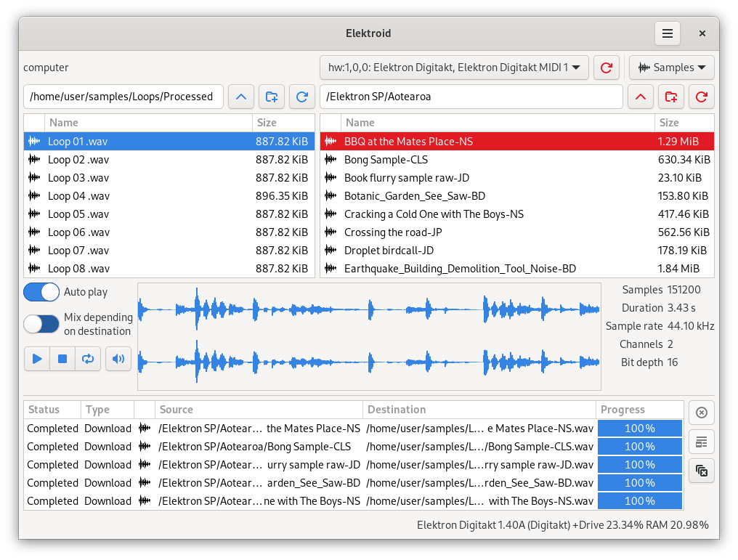Viewport: 738px width, 560px height.
Task: Create a new folder in the local browser
Action: coord(272,96)
